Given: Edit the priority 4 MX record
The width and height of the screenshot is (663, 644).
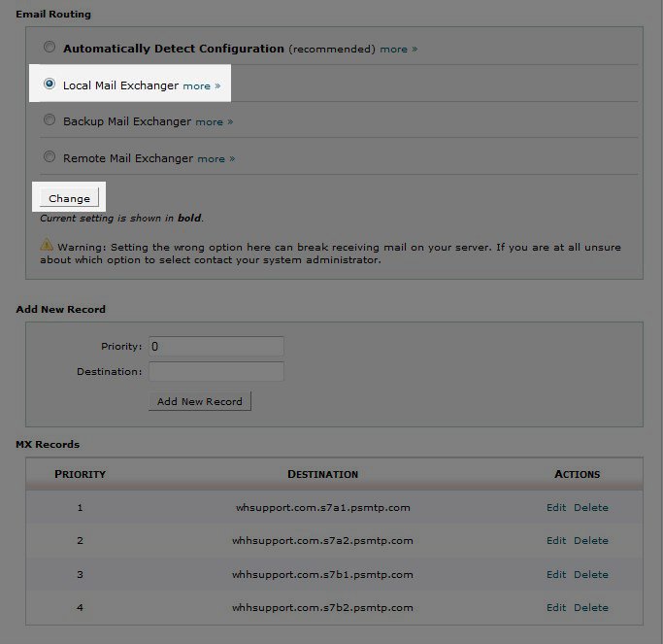Looking at the screenshot, I should (x=555, y=608).
